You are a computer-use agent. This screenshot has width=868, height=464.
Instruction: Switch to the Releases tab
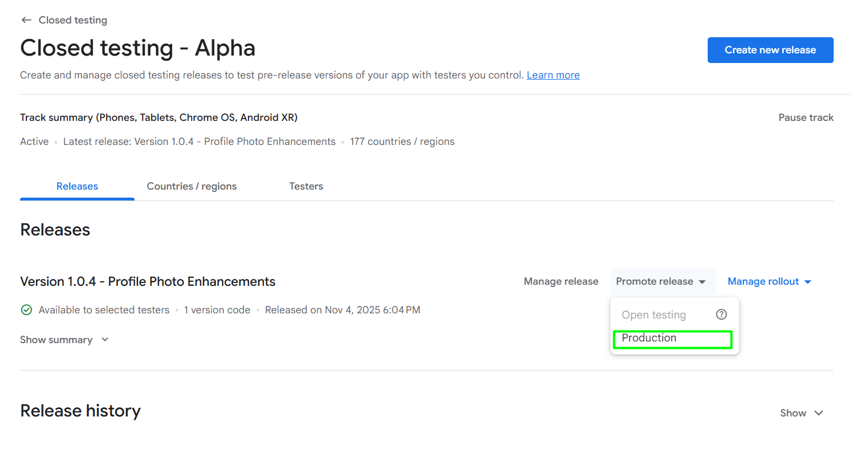77,186
